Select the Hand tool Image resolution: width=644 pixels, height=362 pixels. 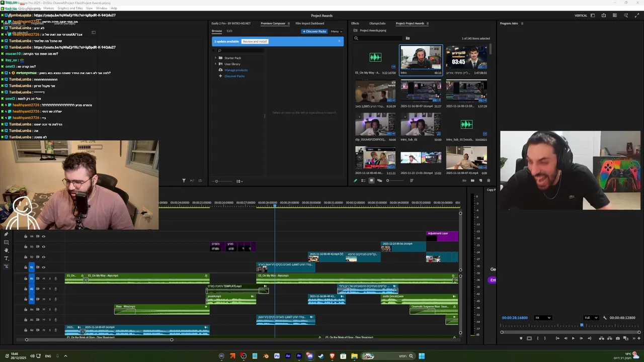(6, 250)
